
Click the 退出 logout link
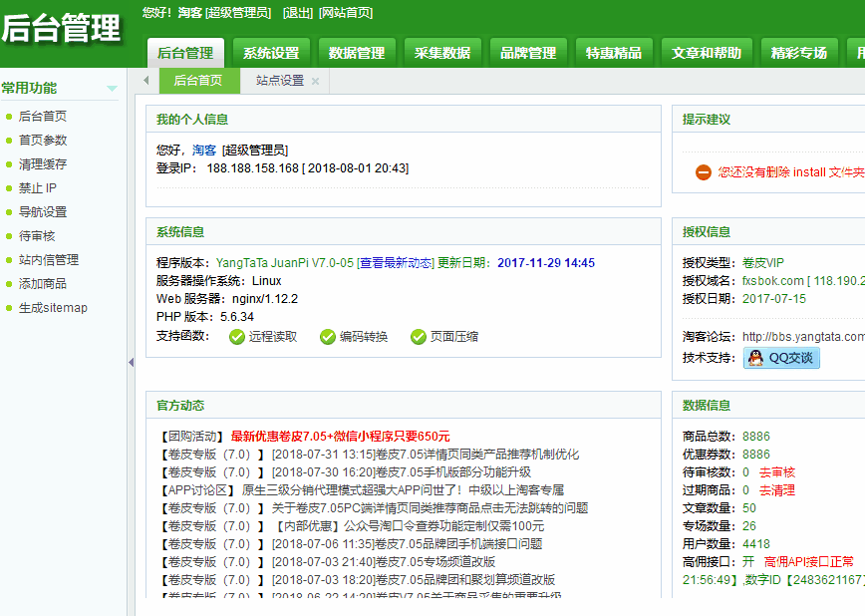click(297, 12)
